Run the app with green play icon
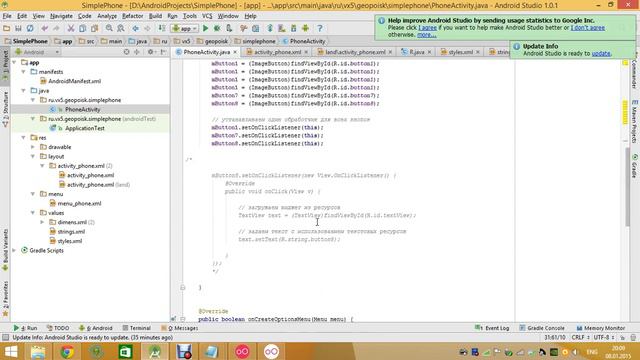The image size is (640, 360). point(205,28)
